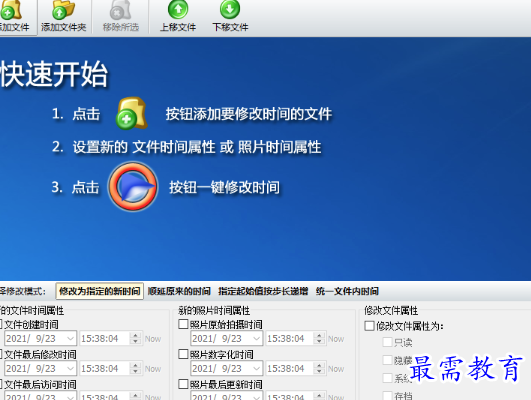
Task: Choose the 统一文件内时间 mode tab
Action: [x=347, y=291]
